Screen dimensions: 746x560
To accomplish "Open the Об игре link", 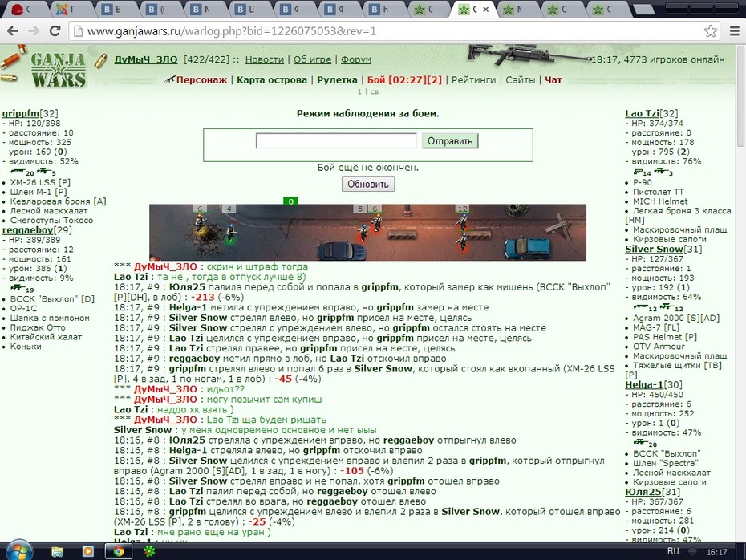I will [x=312, y=59].
